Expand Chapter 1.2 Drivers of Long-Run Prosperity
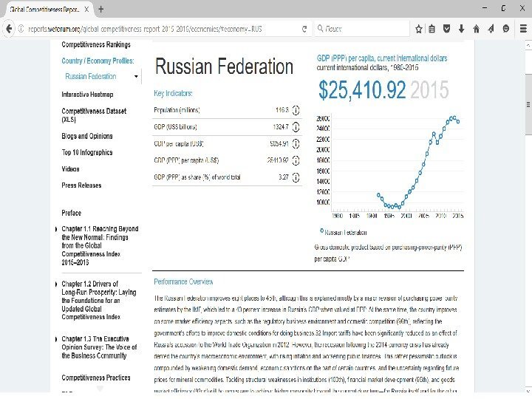Screen dimensions: 532x399 pyautogui.click(x=56, y=284)
